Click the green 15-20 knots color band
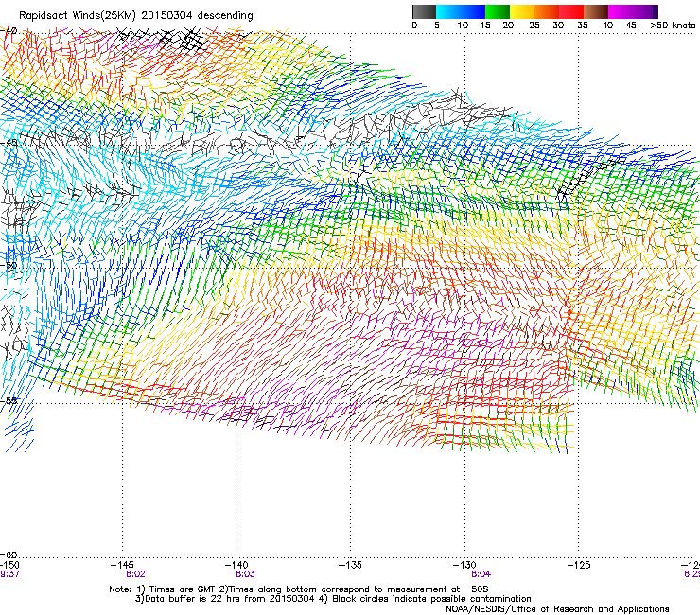 (498, 11)
